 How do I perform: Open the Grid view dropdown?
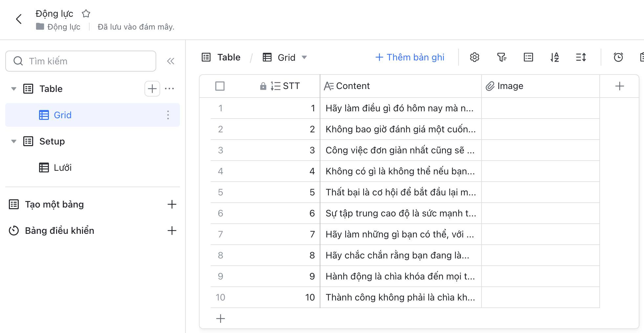pos(285,57)
